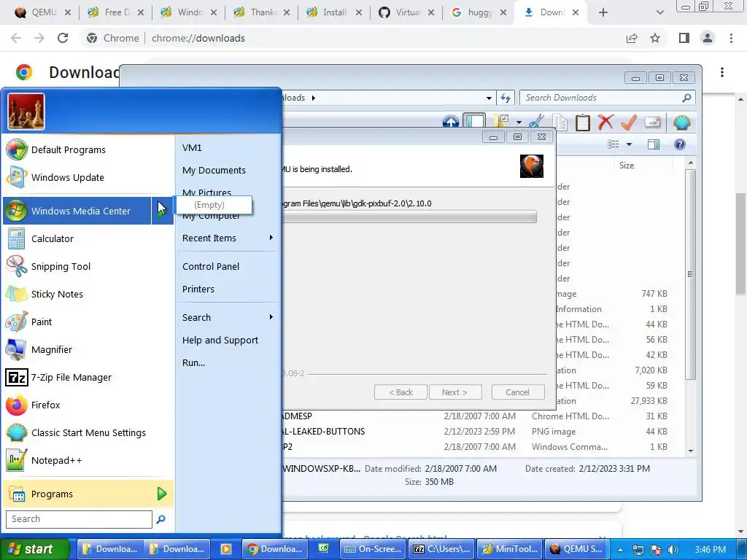Go up one folder in Explorer
Viewport: 747px width, 560px height.
click(451, 122)
